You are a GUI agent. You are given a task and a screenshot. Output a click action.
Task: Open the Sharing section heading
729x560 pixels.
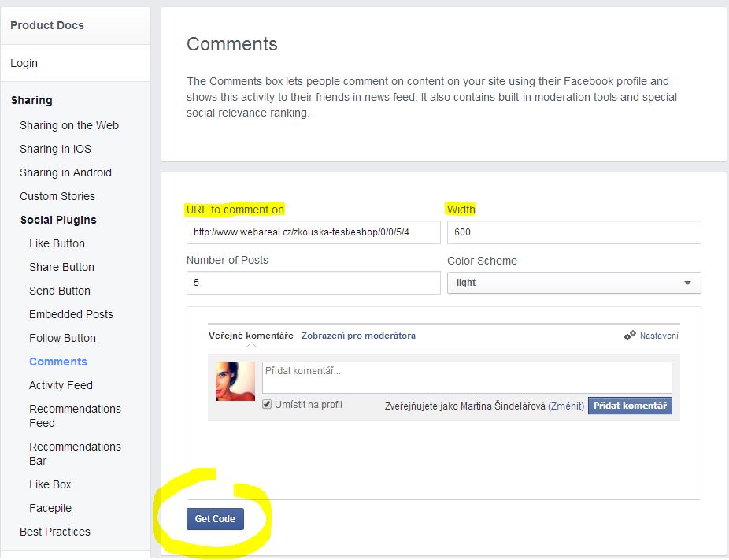tap(31, 100)
